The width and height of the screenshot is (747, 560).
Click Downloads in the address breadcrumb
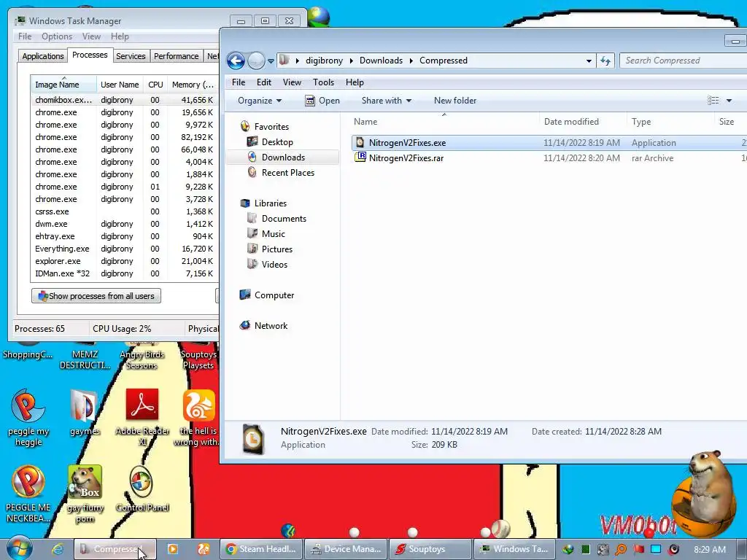(381, 61)
